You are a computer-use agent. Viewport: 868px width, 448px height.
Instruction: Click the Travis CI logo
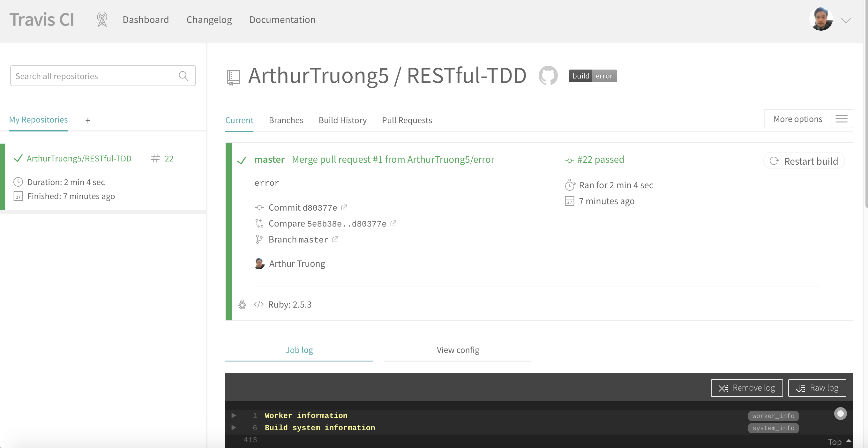pyautogui.click(x=42, y=19)
